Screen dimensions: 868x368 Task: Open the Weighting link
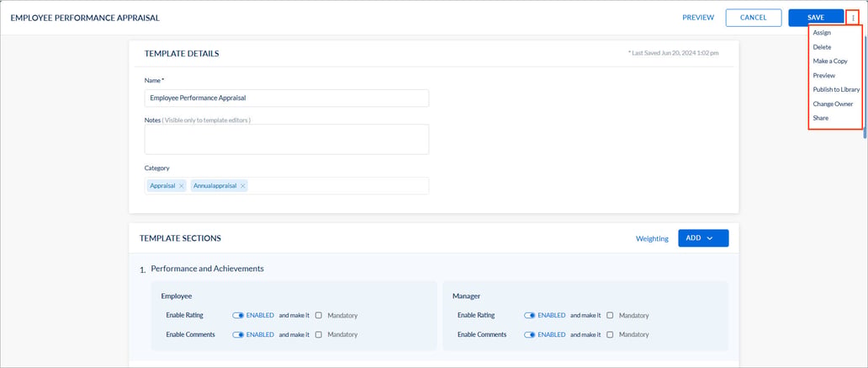click(x=652, y=239)
